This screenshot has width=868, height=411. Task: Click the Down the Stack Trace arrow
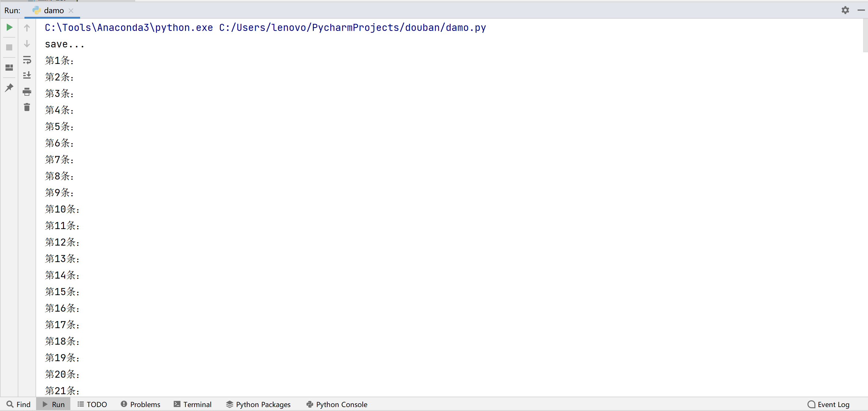pos(27,44)
